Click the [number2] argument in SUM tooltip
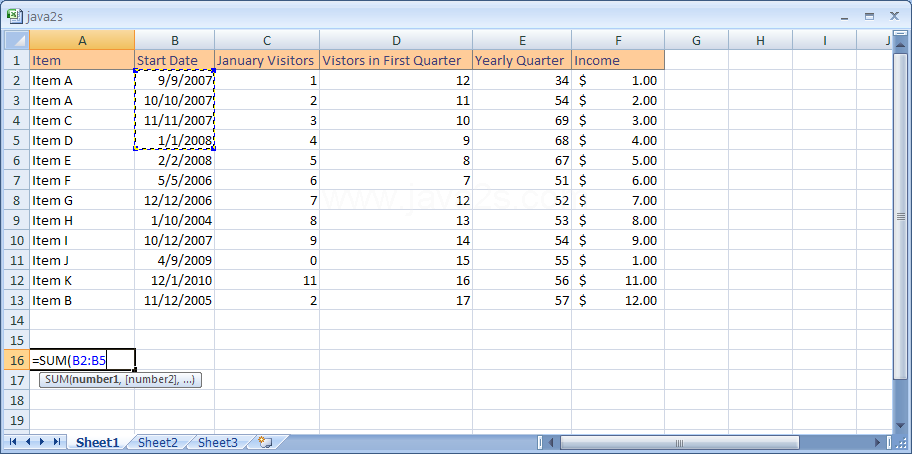Viewport: 912px width, 454px height. tap(151, 380)
